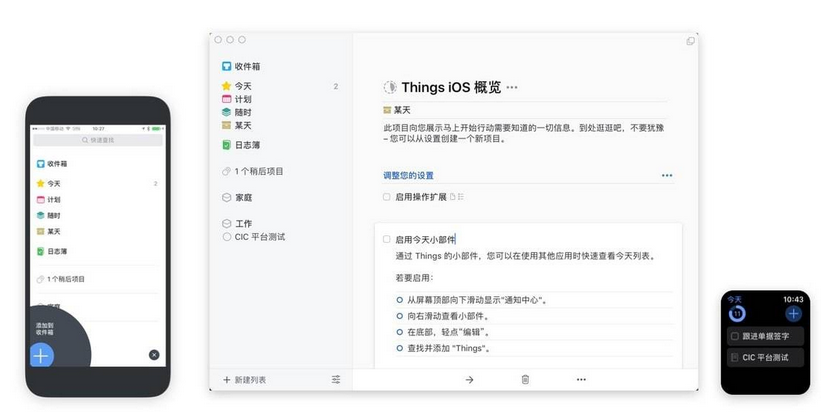Click 新建列表 button at sidebar bottom
The image size is (823, 412).
click(245, 379)
